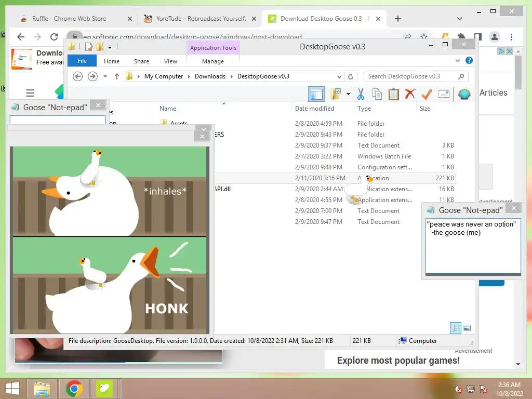Screen dimensions: 532x399
Task: Click the Paste clipboard icon
Action: [394, 94]
